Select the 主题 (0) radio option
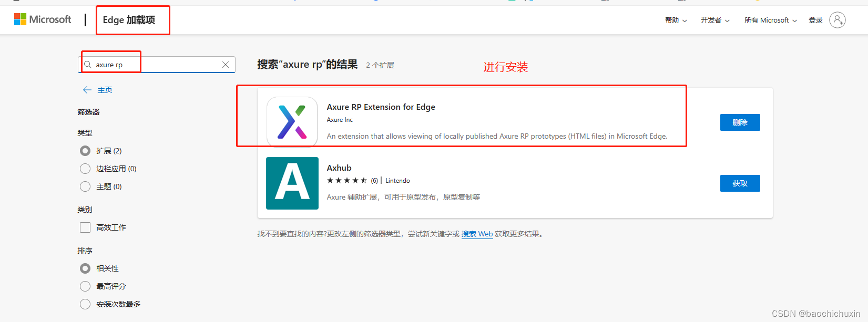Screen dimensions: 868x322 pos(85,186)
